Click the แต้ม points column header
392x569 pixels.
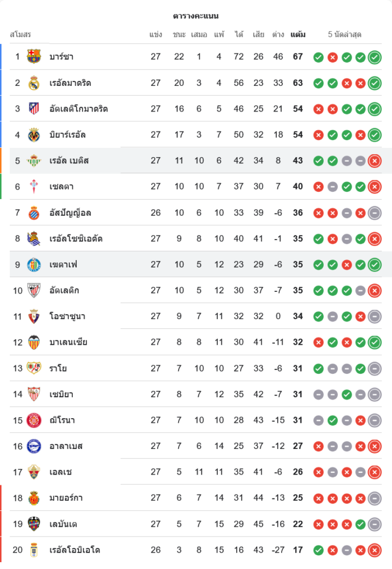[x=298, y=35]
